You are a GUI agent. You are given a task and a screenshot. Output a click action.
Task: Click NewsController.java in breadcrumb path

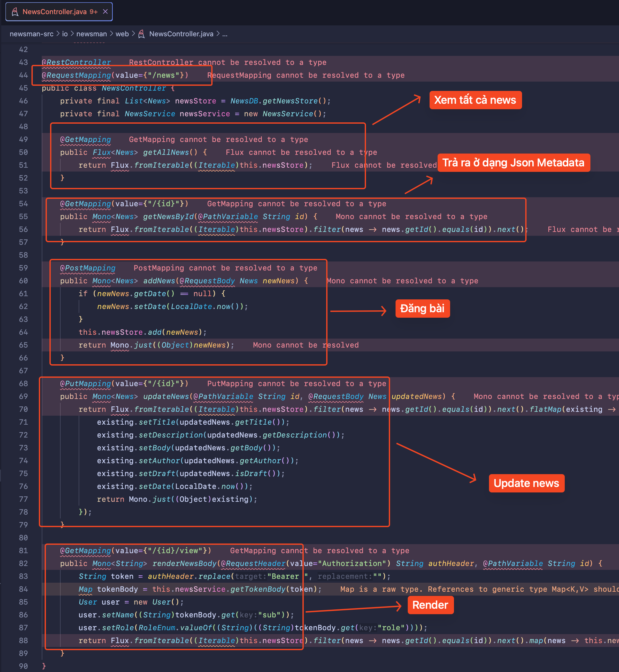click(x=181, y=34)
